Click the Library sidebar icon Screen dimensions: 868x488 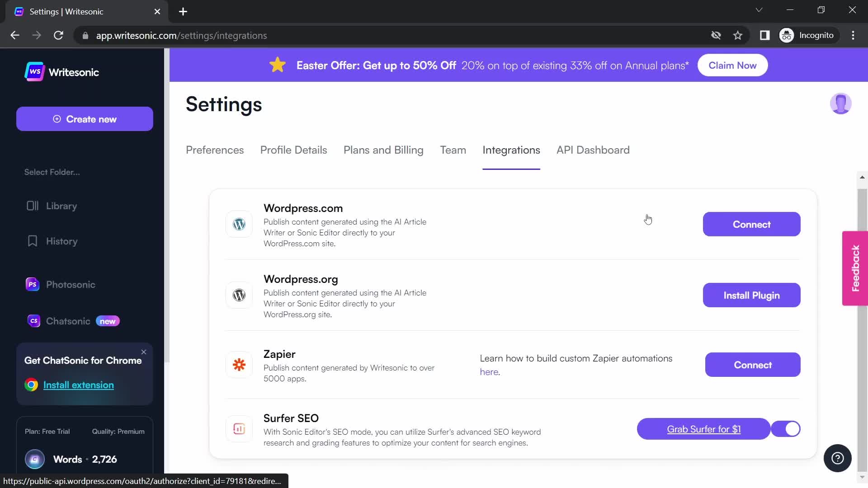point(33,206)
